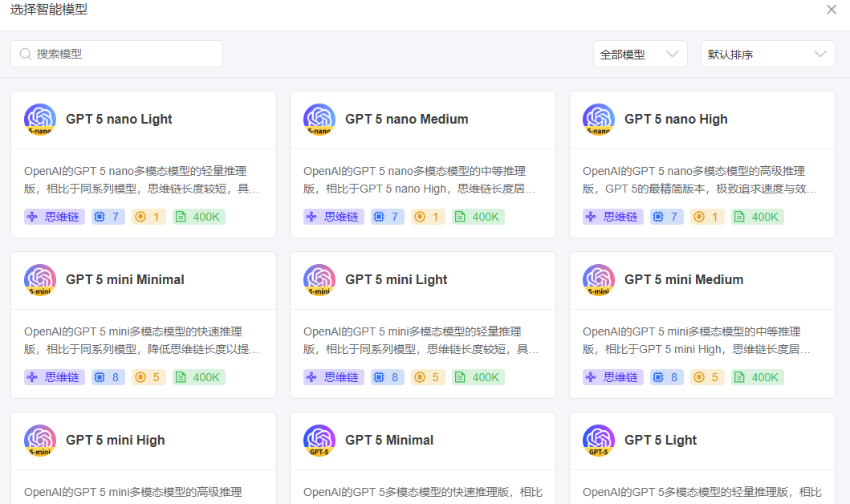
Task: Open the 全部模型 filter dropdown
Action: click(x=640, y=55)
